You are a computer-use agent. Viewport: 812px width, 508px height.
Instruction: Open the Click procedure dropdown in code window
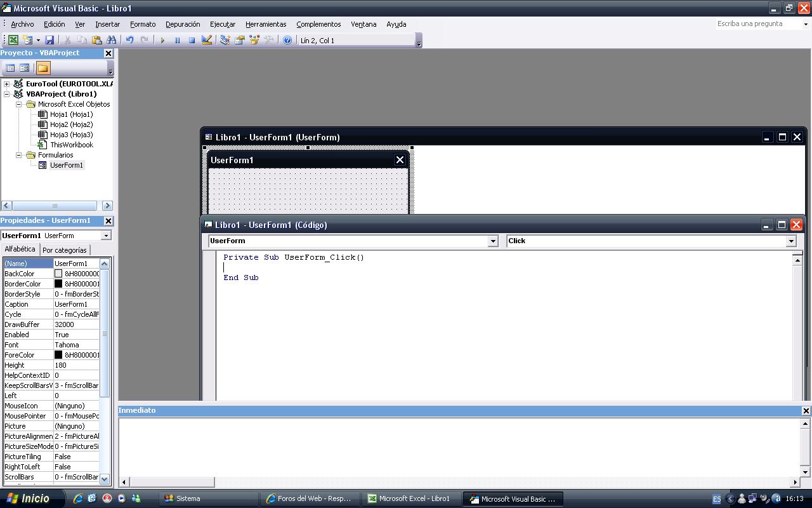click(791, 241)
